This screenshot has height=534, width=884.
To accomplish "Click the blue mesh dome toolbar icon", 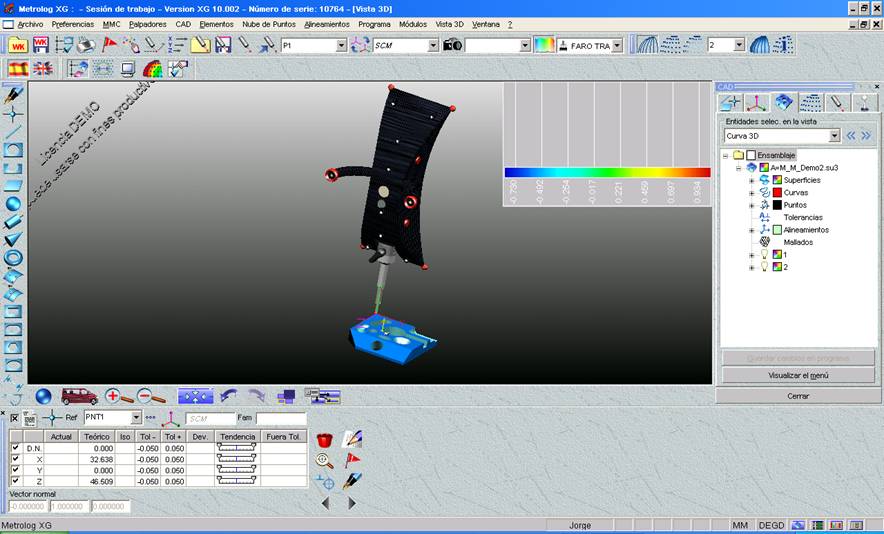I will (760, 45).
